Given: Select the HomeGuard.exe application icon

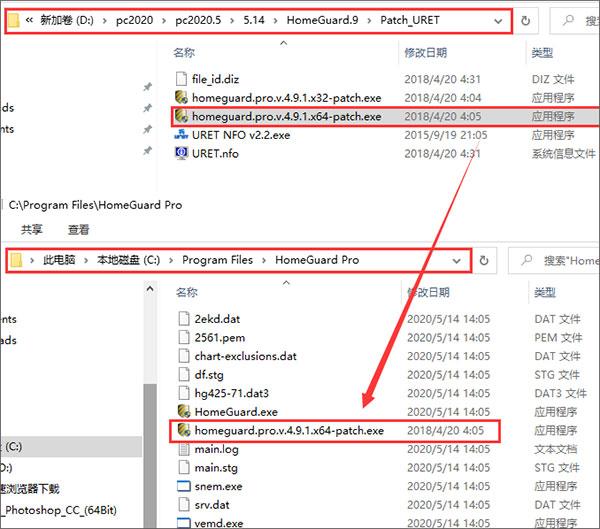Looking at the screenshot, I should point(184,411).
